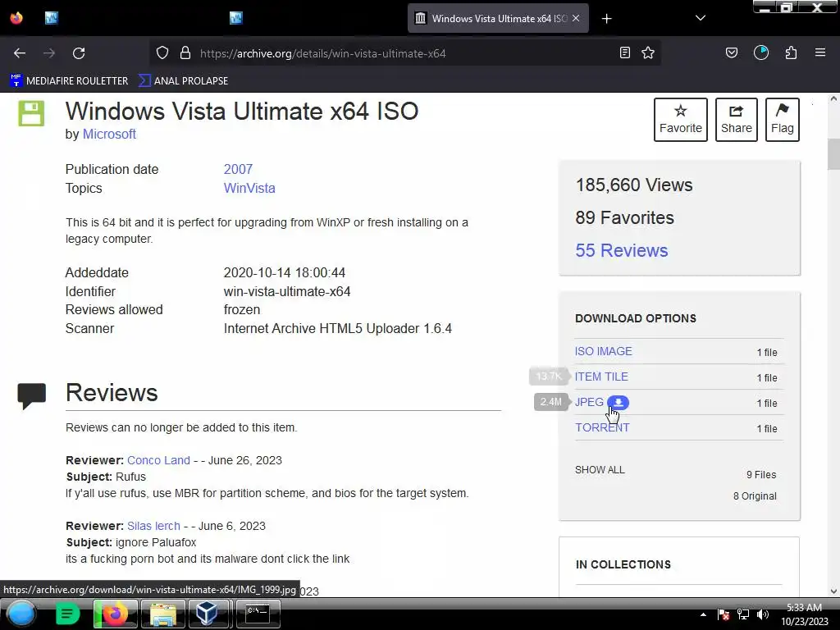Open the tracking protection shield icon
This screenshot has height=630, width=840.
[x=162, y=52]
